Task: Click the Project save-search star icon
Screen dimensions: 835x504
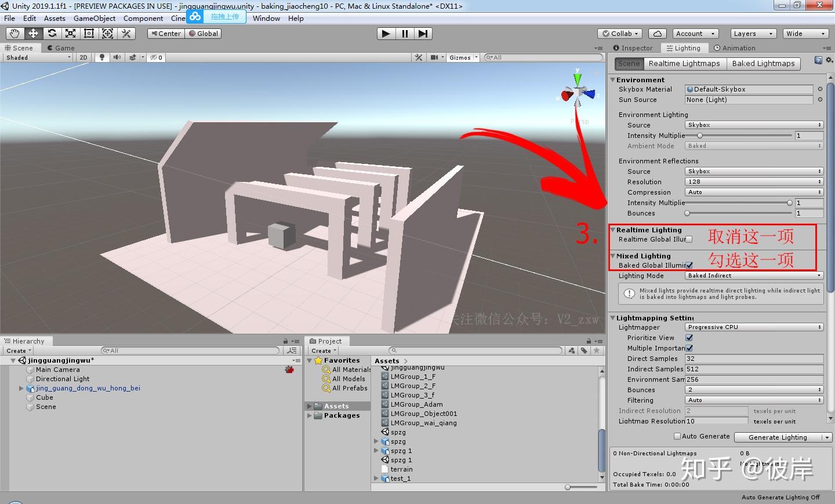Action: [x=596, y=350]
